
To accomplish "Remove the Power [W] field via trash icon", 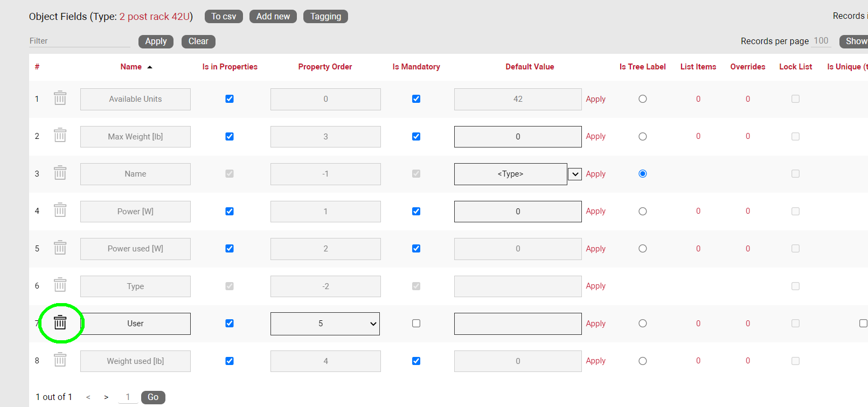I will tap(60, 210).
